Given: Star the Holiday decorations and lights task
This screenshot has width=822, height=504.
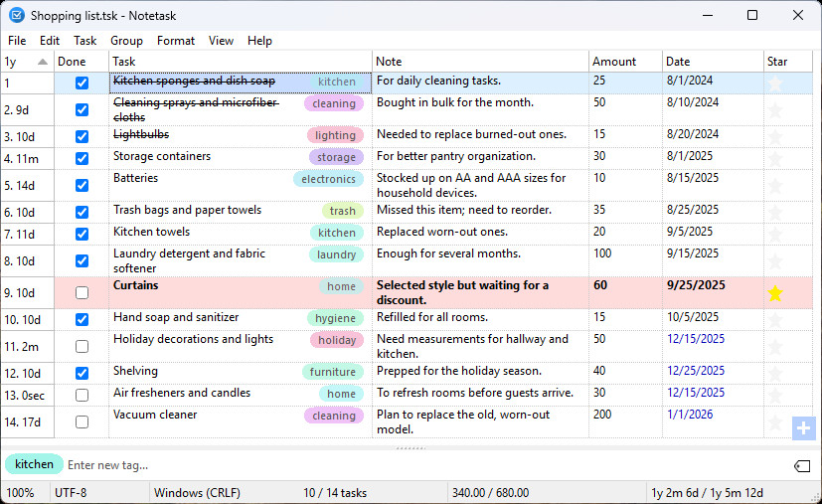Looking at the screenshot, I should point(775,347).
